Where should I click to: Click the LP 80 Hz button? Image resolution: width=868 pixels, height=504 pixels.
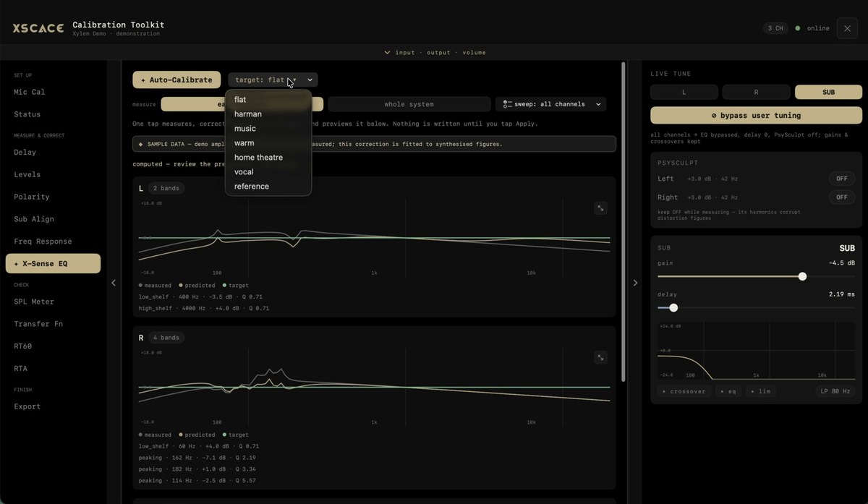coord(835,391)
